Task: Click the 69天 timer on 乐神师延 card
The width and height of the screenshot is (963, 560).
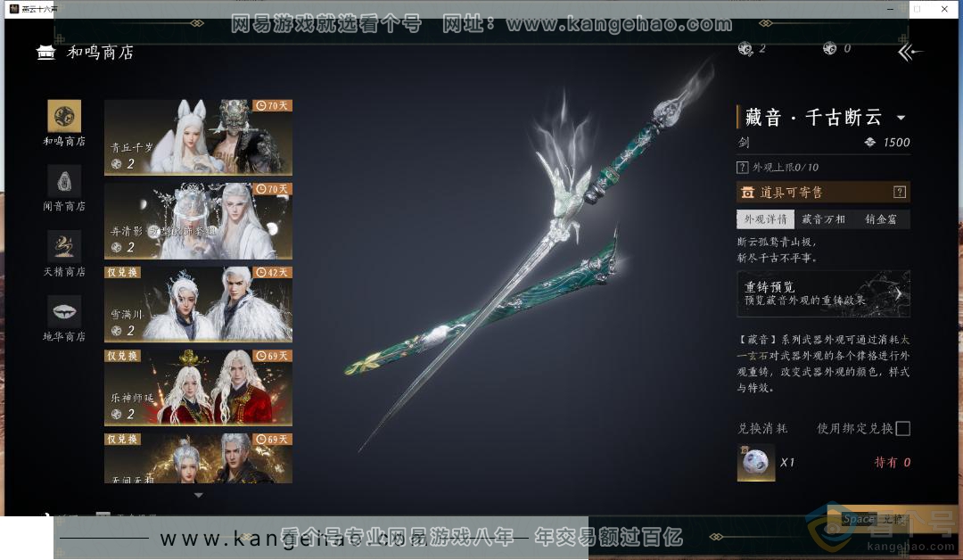Action: [272, 356]
